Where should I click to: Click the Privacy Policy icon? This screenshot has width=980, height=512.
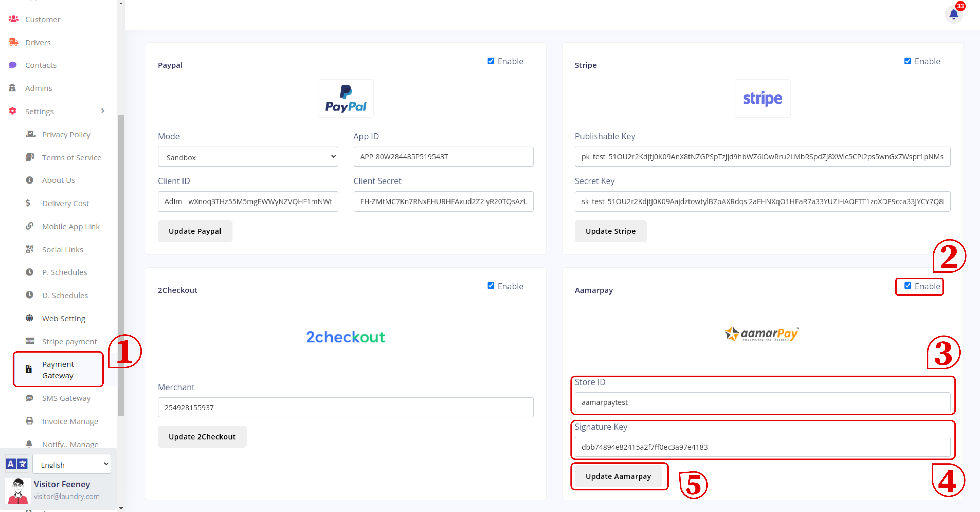tap(30, 134)
